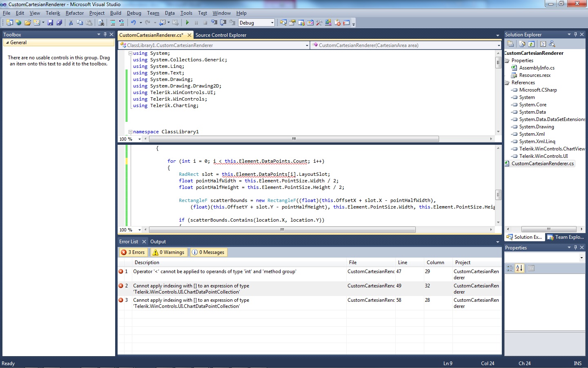Image resolution: width=588 pixels, height=368 pixels.
Task: Click Show All Files icon
Action: (x=522, y=44)
